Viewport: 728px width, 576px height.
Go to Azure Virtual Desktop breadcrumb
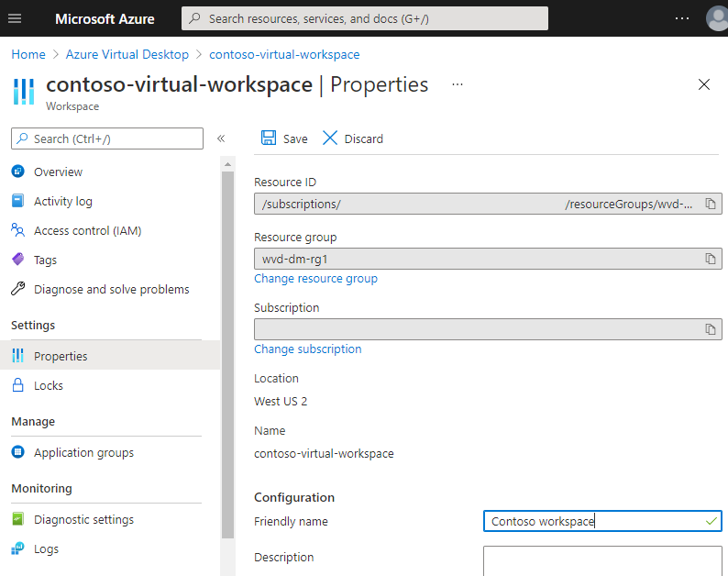pos(127,54)
